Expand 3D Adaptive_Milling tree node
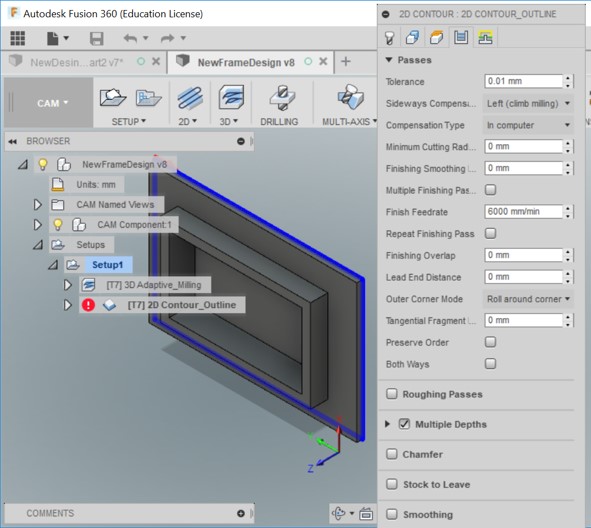The height and width of the screenshot is (528, 591). (x=67, y=285)
